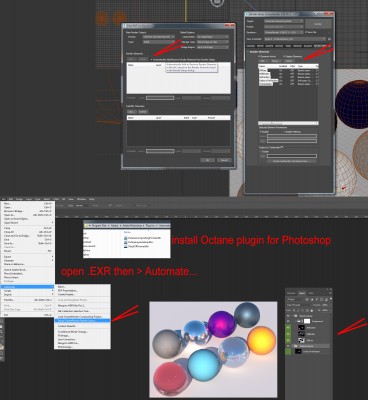Image resolution: width=368 pixels, height=400 pixels.
Task: Click the large Render button
Action: pos(318,24)
